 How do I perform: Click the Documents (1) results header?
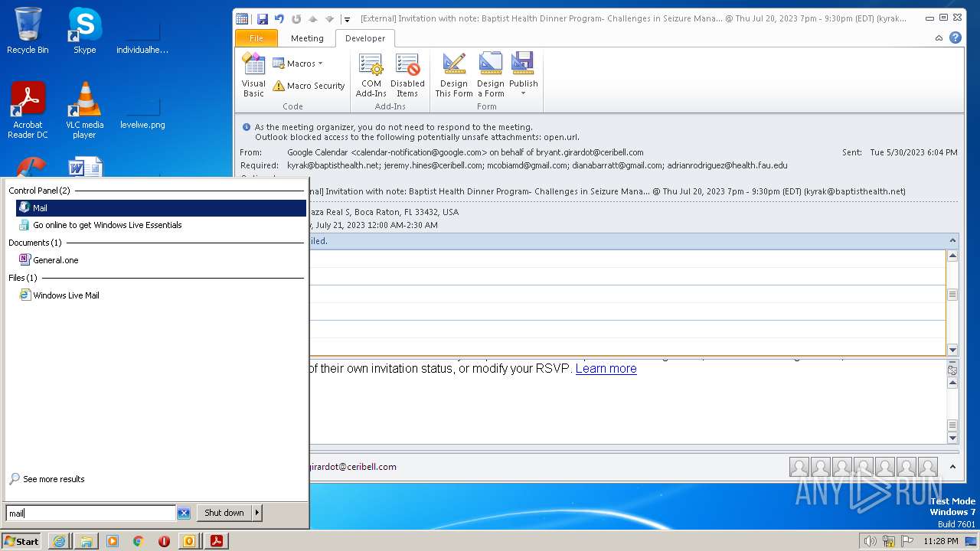coord(35,243)
